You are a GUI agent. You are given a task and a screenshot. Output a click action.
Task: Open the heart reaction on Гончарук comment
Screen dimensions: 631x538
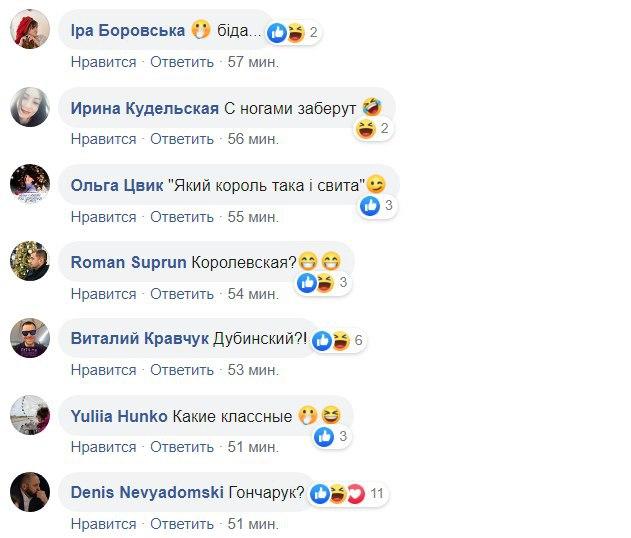point(355,494)
